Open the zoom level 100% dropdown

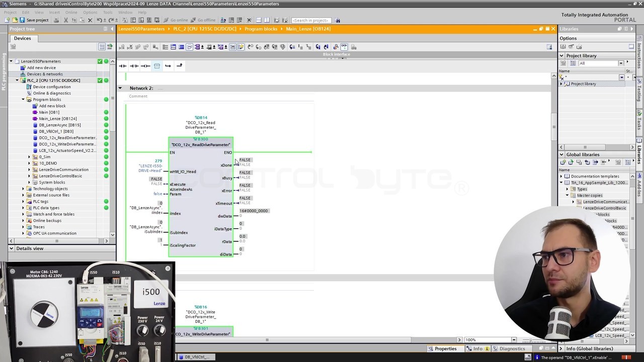pos(514,340)
